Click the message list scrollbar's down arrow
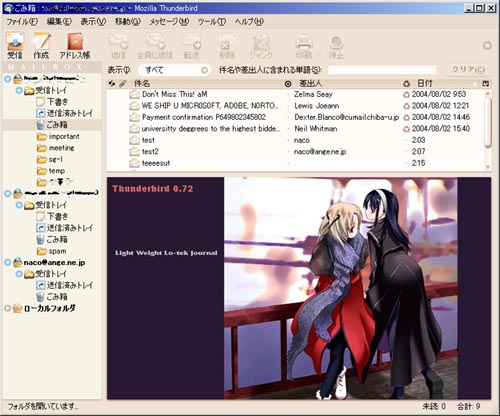 click(x=488, y=167)
